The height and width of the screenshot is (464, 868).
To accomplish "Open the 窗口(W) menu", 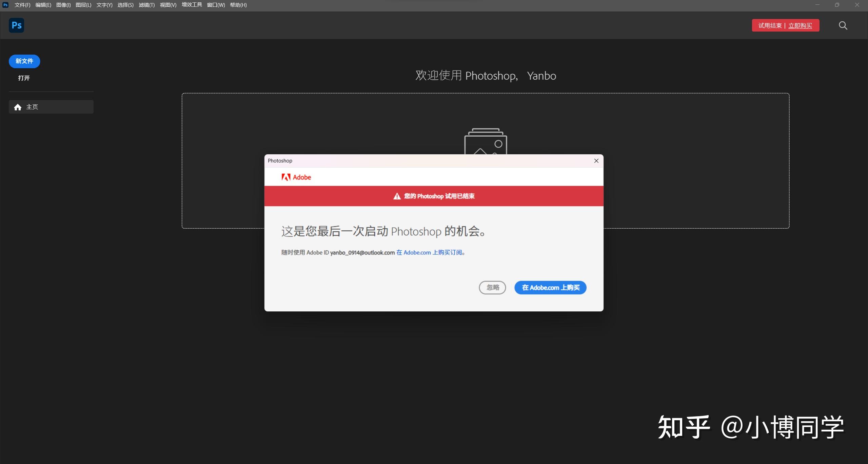I will [216, 5].
